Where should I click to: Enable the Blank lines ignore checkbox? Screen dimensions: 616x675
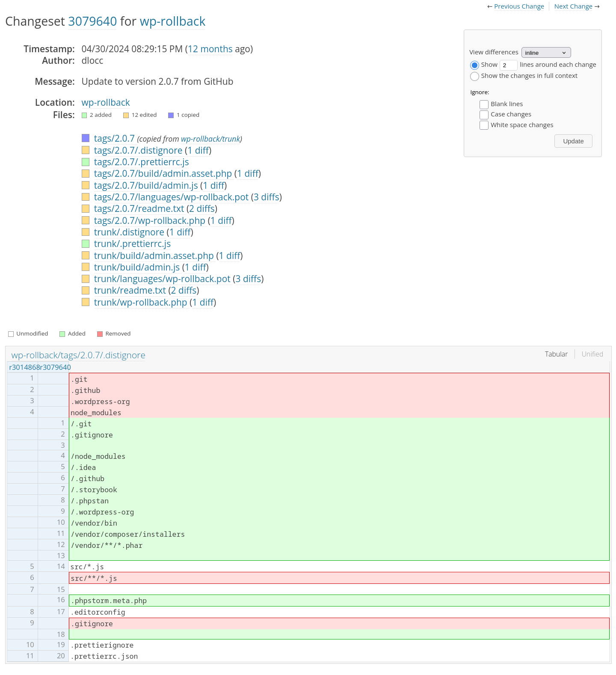484,104
